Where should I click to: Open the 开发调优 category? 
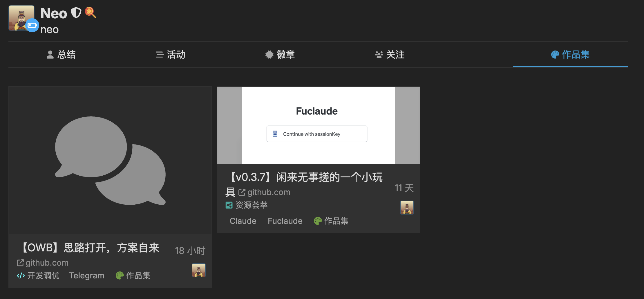pyautogui.click(x=38, y=275)
